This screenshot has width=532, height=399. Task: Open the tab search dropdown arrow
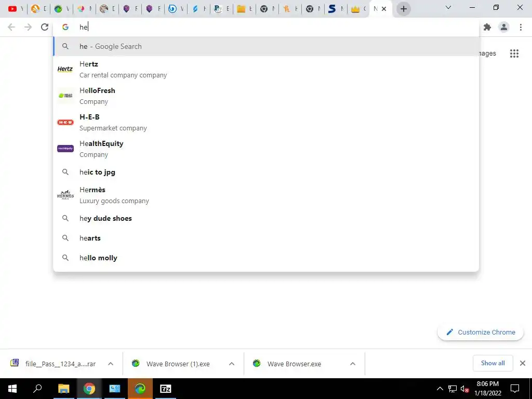point(448,7)
